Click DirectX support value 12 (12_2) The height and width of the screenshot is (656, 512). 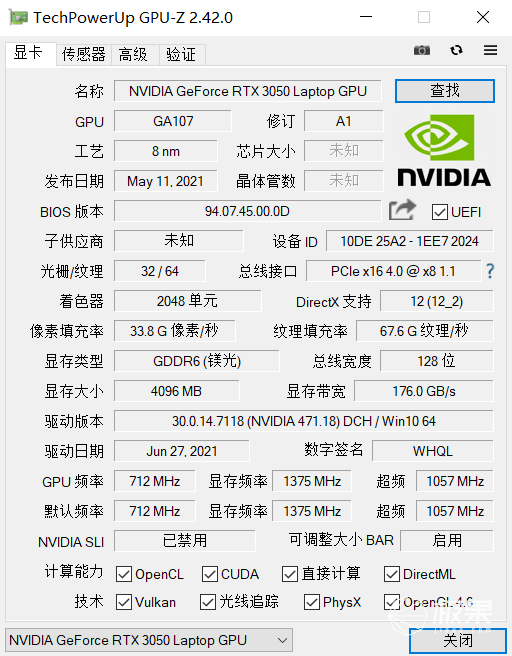(x=437, y=301)
